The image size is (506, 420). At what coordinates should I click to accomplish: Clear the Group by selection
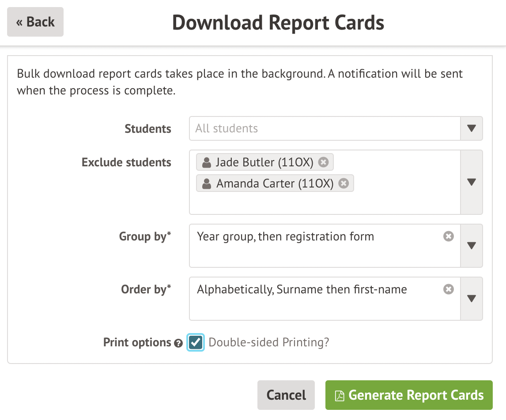pos(449,236)
